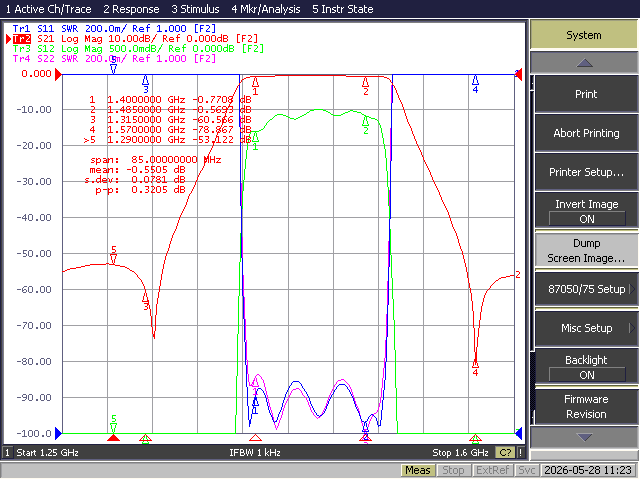Viewport: 640px width, 480px height.
Task: Toggle Invert Image ON setting
Action: pos(586,211)
